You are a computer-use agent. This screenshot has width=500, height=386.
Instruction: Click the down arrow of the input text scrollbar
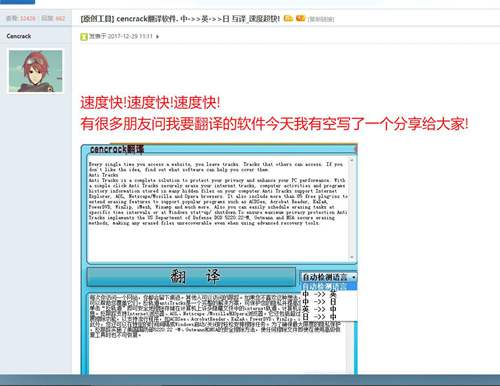352,257
